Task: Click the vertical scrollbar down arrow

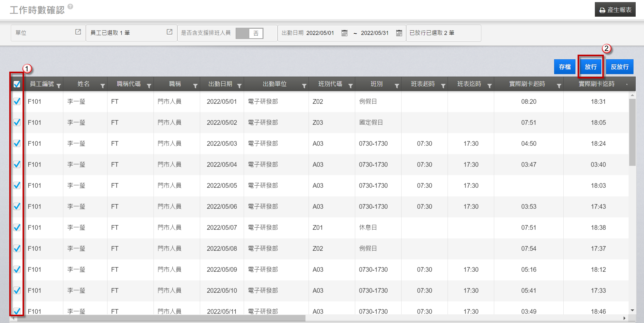Action: click(632, 310)
